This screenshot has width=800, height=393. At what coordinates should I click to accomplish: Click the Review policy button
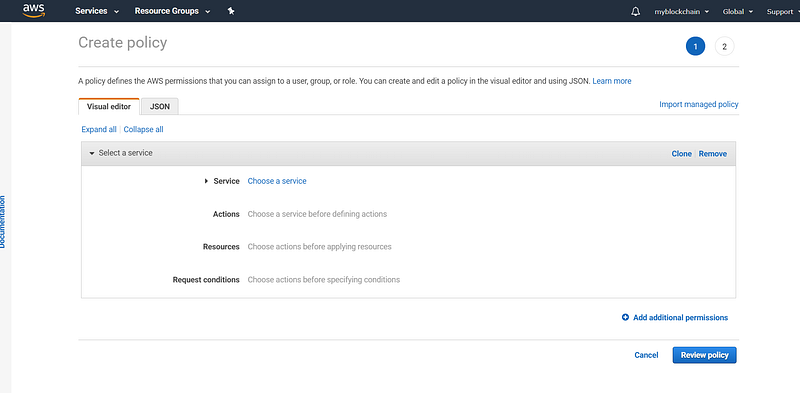point(705,355)
